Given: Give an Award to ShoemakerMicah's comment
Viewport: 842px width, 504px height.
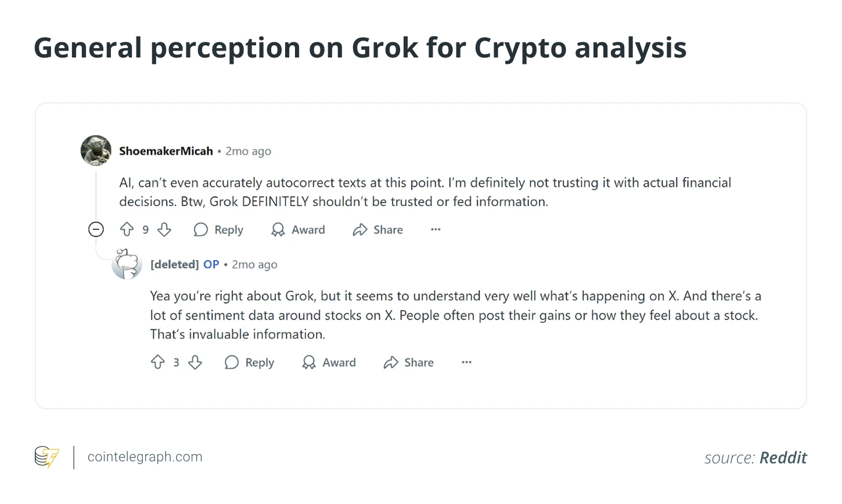Looking at the screenshot, I should [297, 229].
